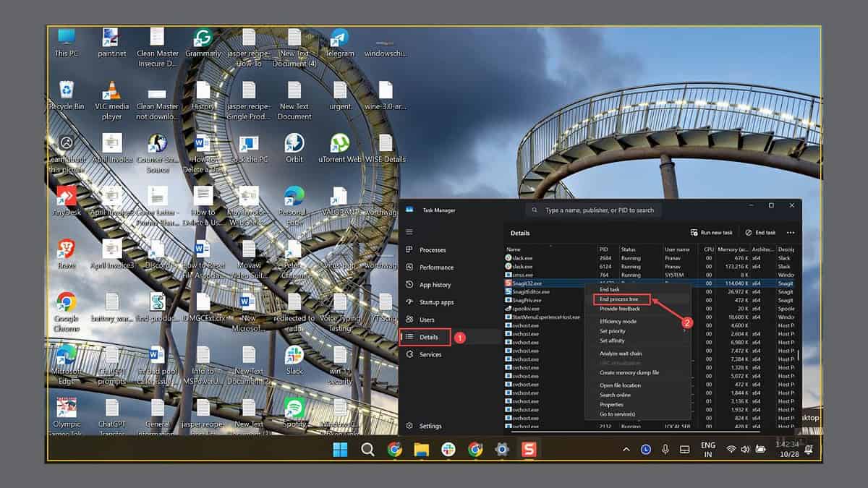This screenshot has height=488, width=868.
Task: Open Task Manager Settings via gear icon
Action: (x=428, y=426)
